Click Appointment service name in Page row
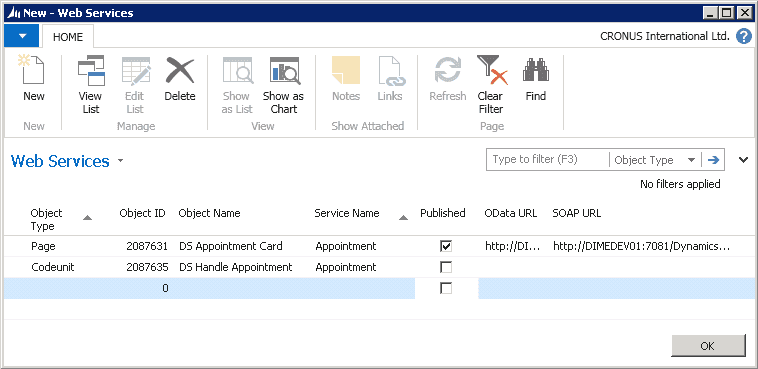The image size is (758, 369). [x=346, y=246]
